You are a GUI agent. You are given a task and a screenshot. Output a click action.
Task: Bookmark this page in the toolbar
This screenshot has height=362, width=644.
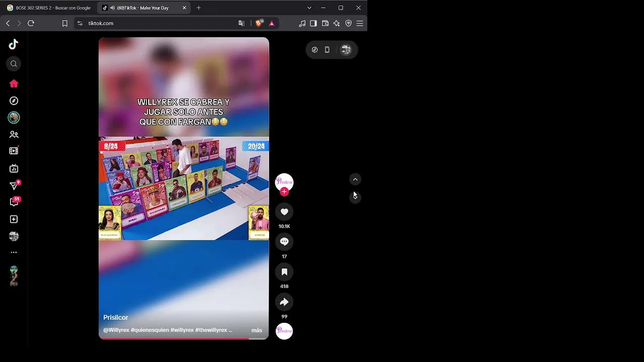tap(65, 23)
